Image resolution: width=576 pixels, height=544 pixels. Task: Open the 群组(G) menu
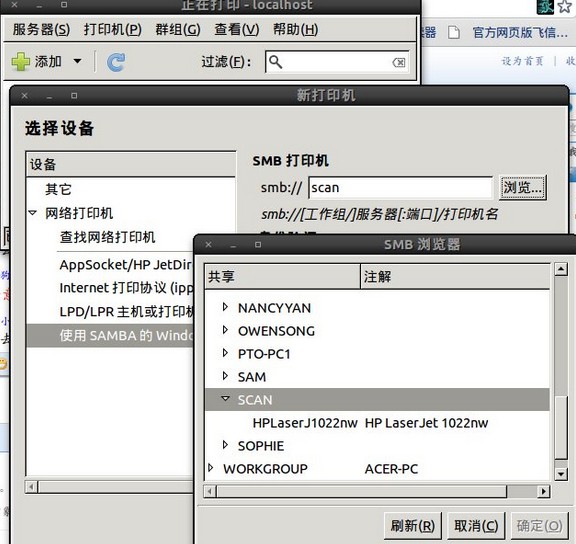click(178, 29)
